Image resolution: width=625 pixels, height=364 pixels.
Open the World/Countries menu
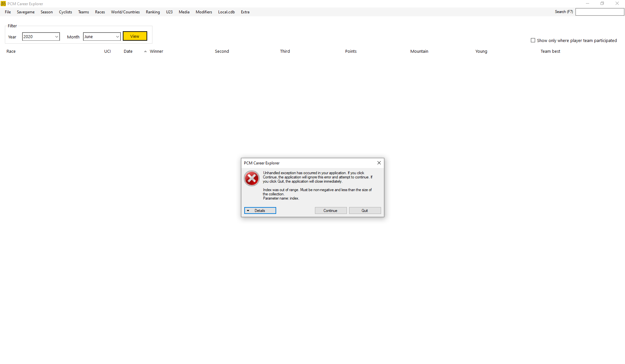pyautogui.click(x=125, y=12)
